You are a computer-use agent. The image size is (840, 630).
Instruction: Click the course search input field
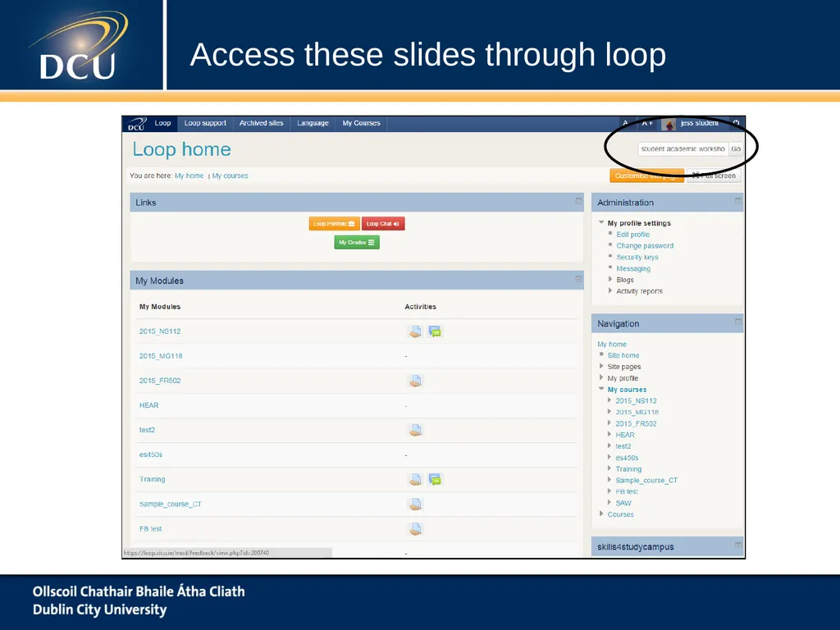click(683, 149)
